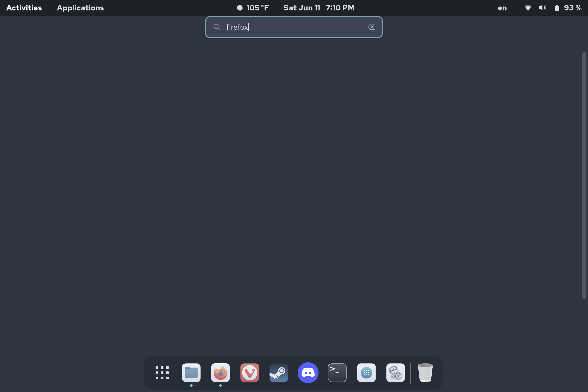Click the battery percentage indicator

pos(568,8)
